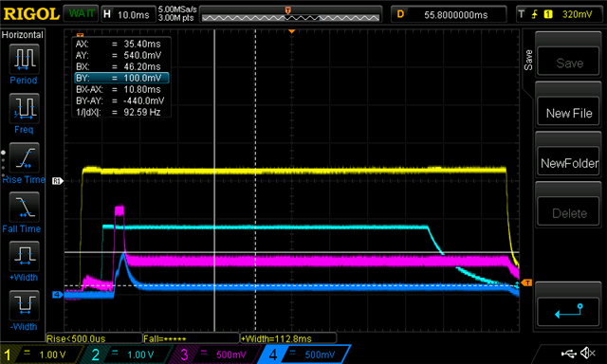Click the return arrow back button

[x=568, y=312]
